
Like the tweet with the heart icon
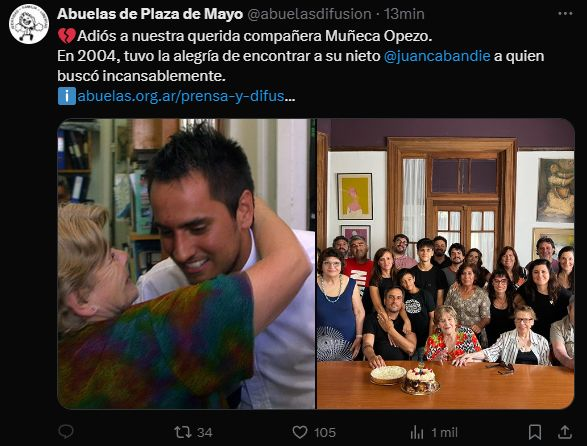pos(299,433)
